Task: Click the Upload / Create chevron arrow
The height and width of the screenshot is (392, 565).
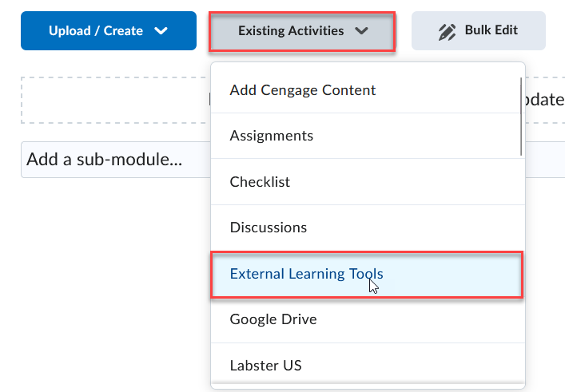Action: pos(161,31)
